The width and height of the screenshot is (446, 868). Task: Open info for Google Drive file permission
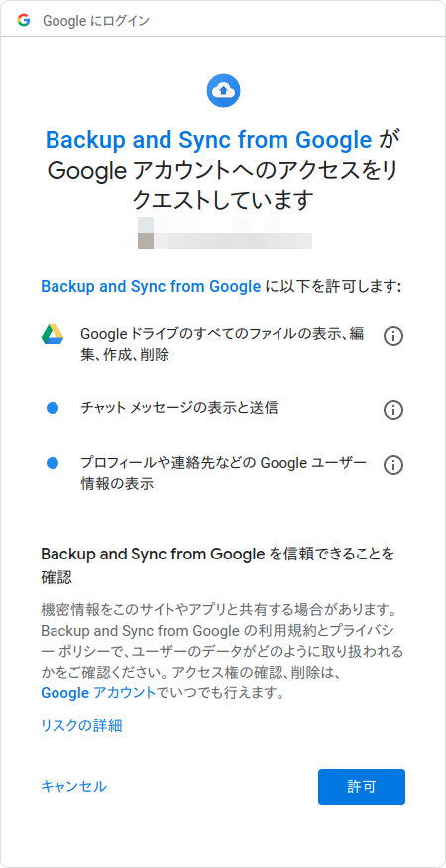pyautogui.click(x=392, y=336)
